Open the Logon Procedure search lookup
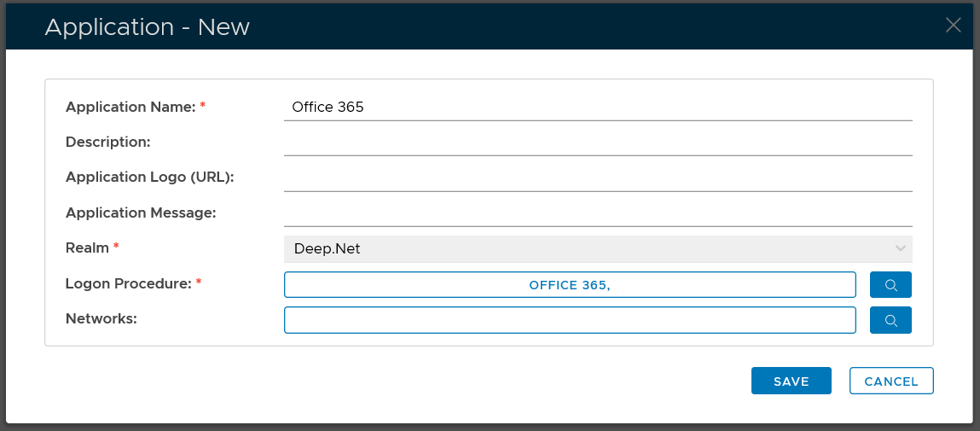Viewport: 980px width, 431px height. click(890, 285)
